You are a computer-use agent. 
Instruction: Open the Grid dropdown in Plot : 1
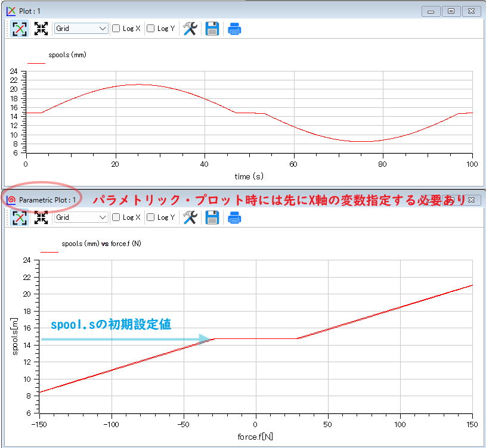81,29
